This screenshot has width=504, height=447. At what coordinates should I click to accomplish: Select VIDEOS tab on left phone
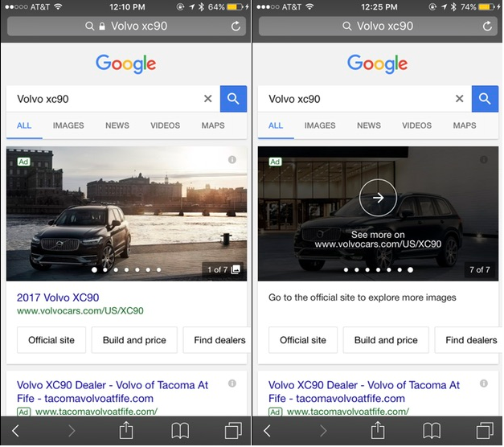tap(166, 125)
